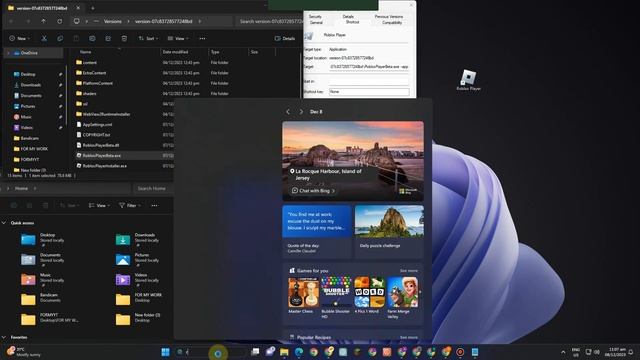Add a new tab in upper Explorer window
This screenshot has width=640, height=360.
tap(93, 8)
